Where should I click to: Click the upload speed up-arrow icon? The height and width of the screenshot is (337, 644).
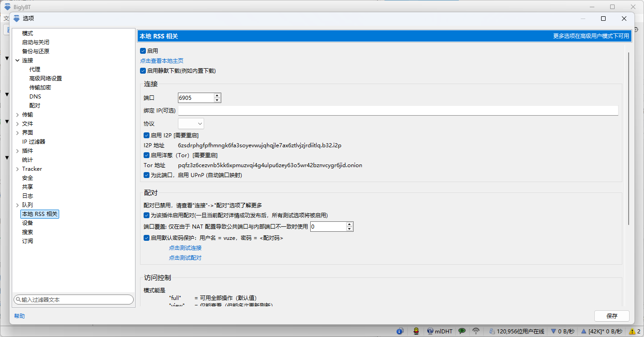(583, 331)
